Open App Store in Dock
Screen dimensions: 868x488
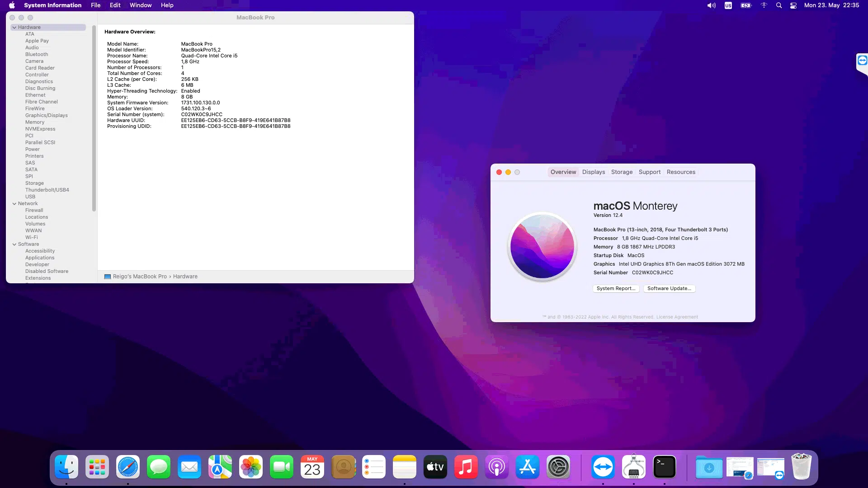coord(528,467)
